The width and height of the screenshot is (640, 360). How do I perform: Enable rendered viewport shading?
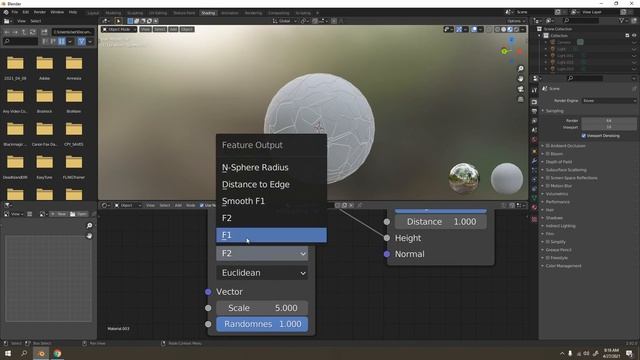tap(516, 29)
